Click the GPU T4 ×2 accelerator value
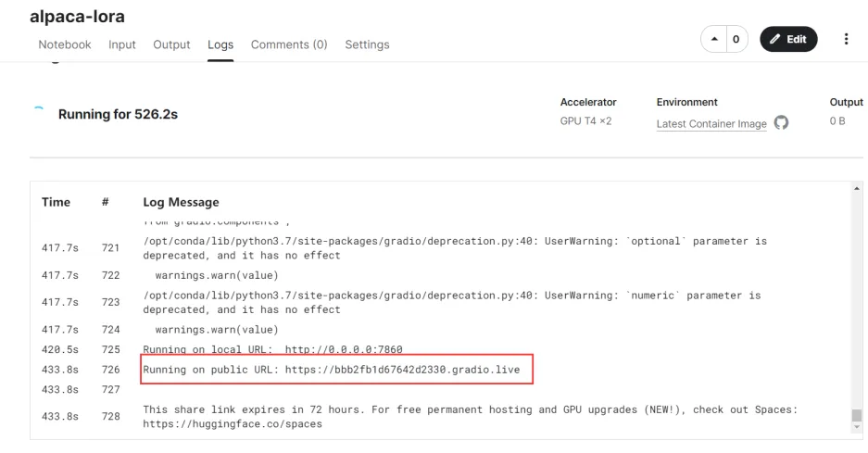Viewport: 868px width, 453px height. pyautogui.click(x=585, y=120)
